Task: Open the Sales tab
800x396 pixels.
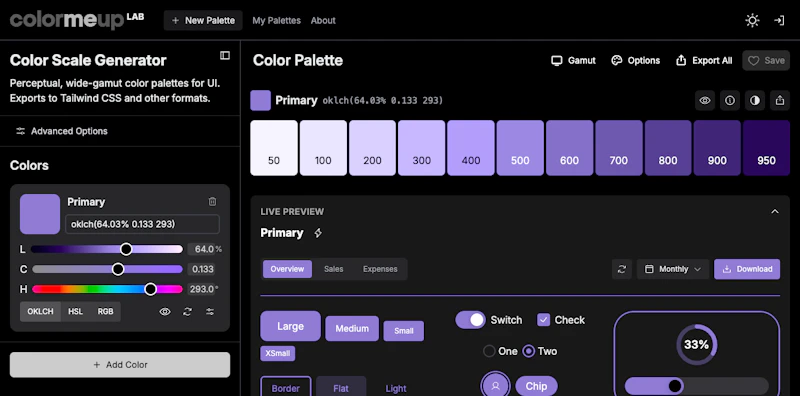Action: pyautogui.click(x=334, y=269)
